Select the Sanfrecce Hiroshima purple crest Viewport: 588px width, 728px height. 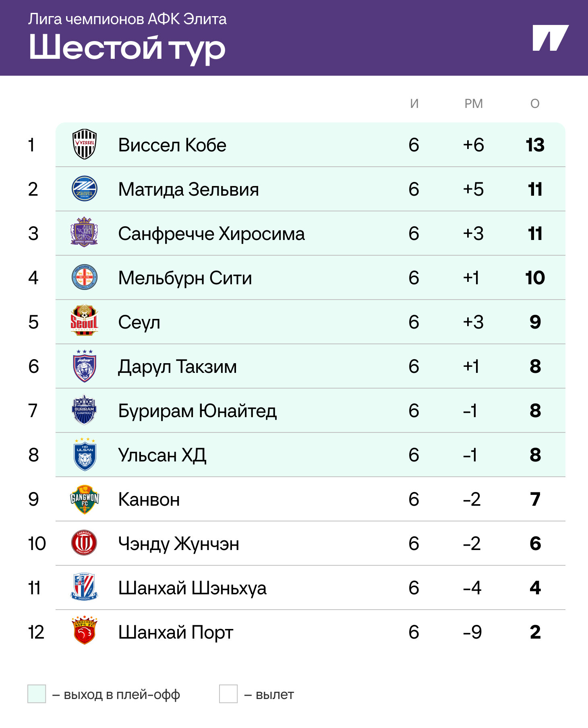[x=85, y=232]
